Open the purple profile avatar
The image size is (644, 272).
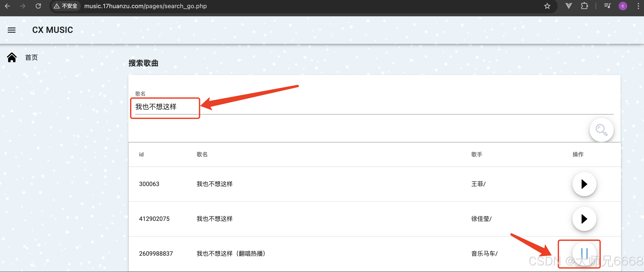[623, 6]
